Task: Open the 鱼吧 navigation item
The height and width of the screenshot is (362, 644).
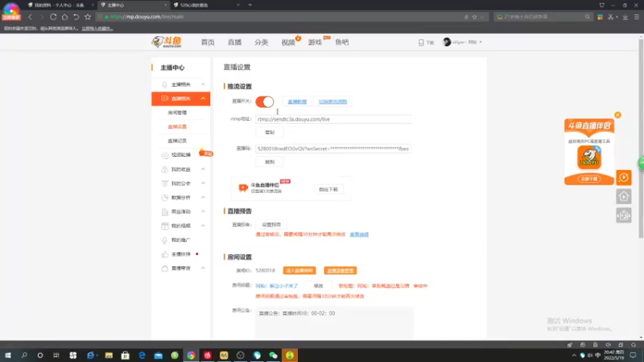Action: pyautogui.click(x=341, y=43)
